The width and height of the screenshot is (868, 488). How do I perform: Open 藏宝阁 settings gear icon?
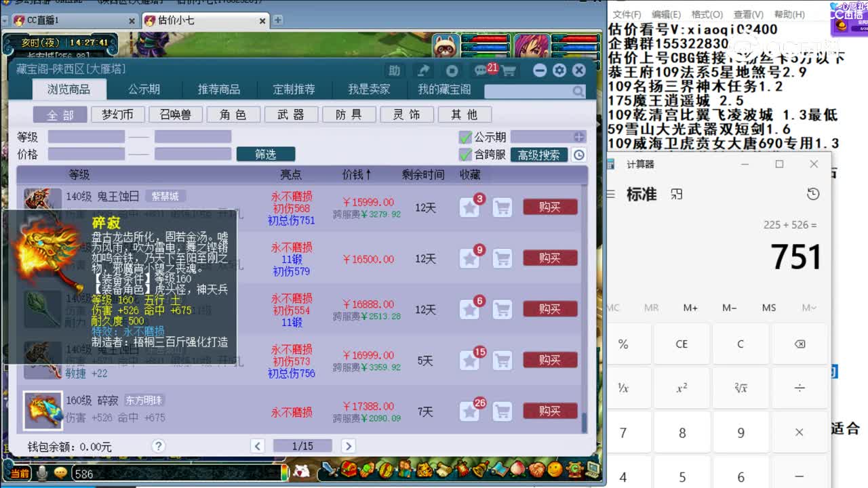point(559,70)
